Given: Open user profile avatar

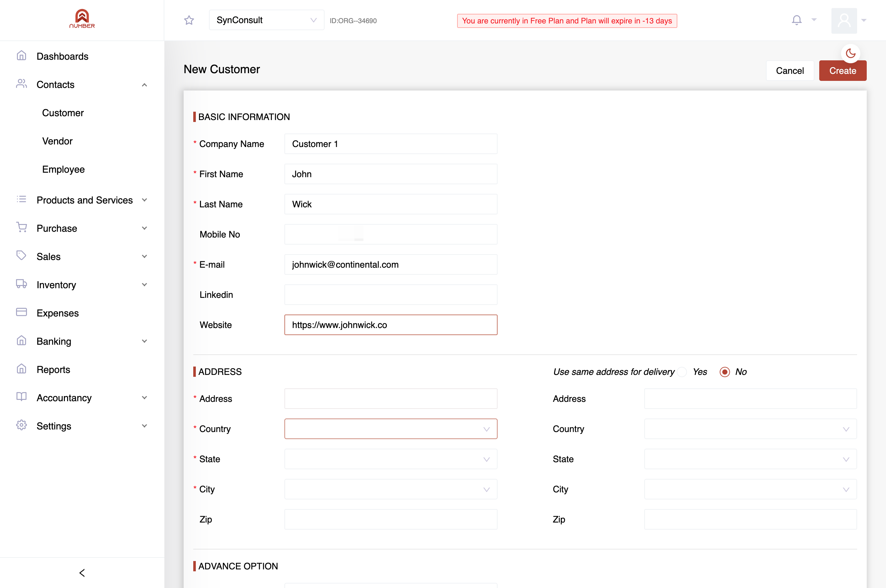Looking at the screenshot, I should [x=844, y=21].
